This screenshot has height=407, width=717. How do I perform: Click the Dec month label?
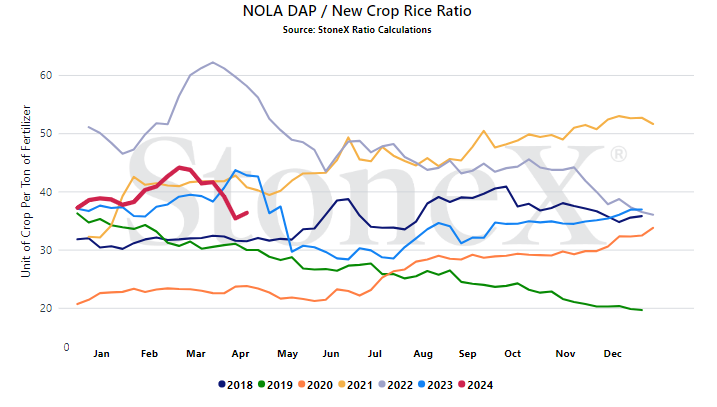click(612, 353)
